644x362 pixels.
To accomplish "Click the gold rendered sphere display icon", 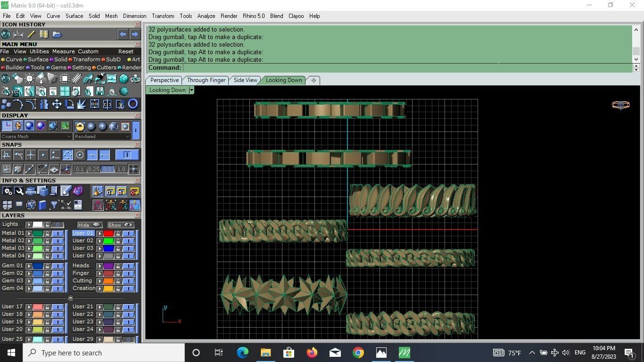I will point(80,126).
